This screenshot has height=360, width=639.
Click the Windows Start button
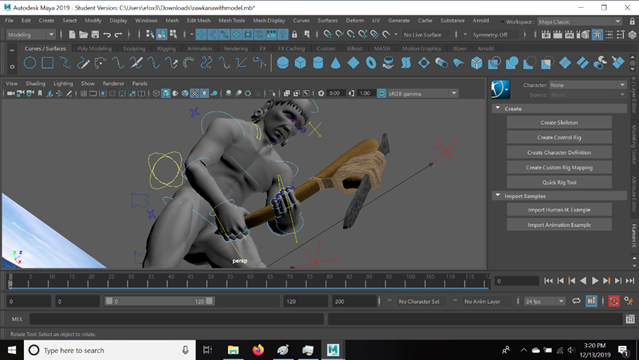(12, 350)
